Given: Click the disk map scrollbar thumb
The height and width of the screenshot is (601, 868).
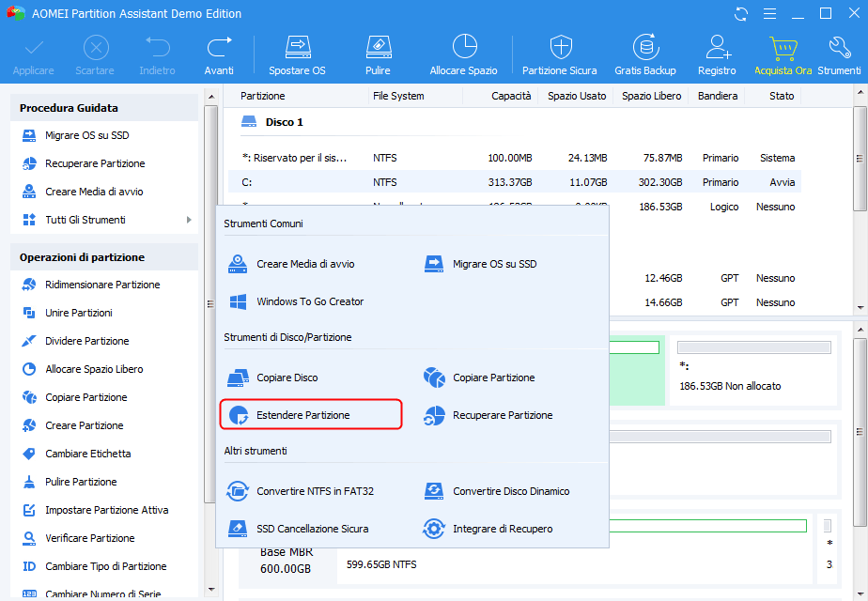Looking at the screenshot, I should click(860, 432).
